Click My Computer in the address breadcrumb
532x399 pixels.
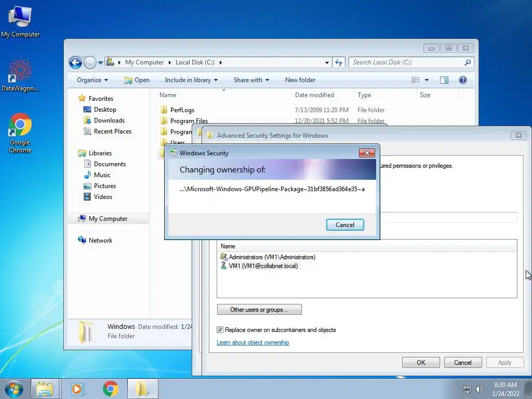pyautogui.click(x=144, y=62)
